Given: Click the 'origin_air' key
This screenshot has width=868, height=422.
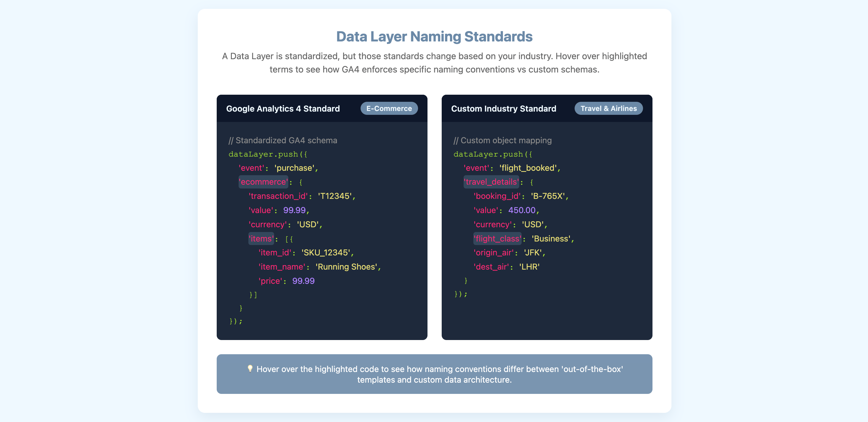Looking at the screenshot, I should click(494, 253).
